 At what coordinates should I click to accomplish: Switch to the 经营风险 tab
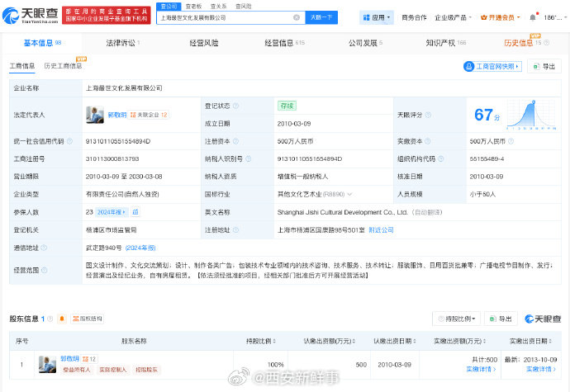click(x=204, y=43)
